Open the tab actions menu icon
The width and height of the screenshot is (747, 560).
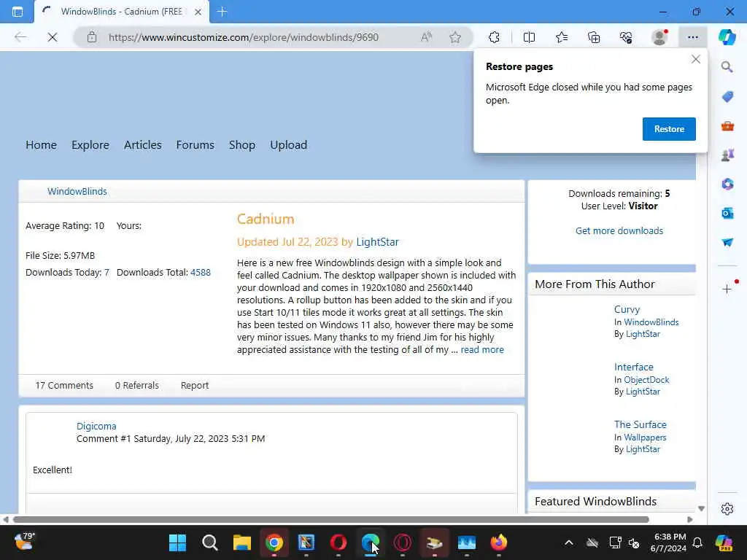(x=18, y=12)
